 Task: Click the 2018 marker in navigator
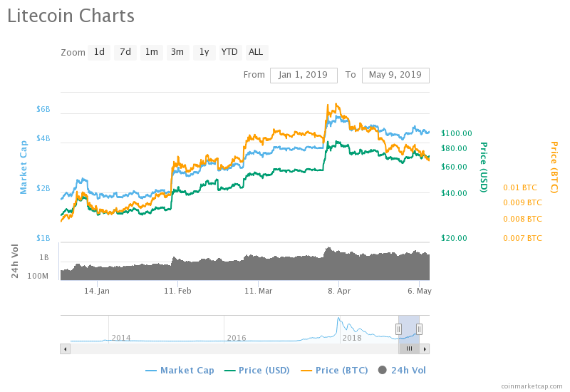(x=352, y=338)
